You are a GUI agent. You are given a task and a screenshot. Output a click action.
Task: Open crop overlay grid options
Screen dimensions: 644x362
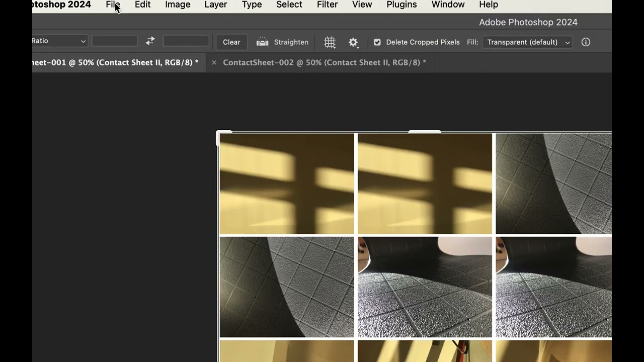click(x=330, y=42)
